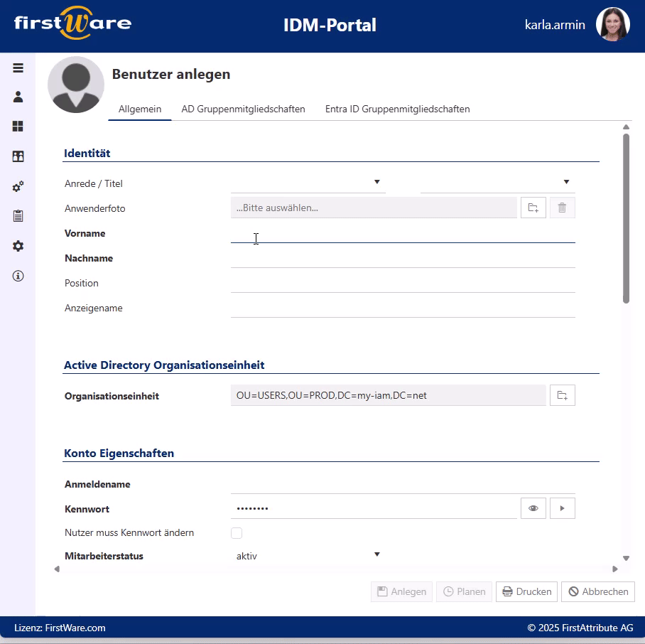Focus the Nachname input field
645x644 pixels.
402,259
